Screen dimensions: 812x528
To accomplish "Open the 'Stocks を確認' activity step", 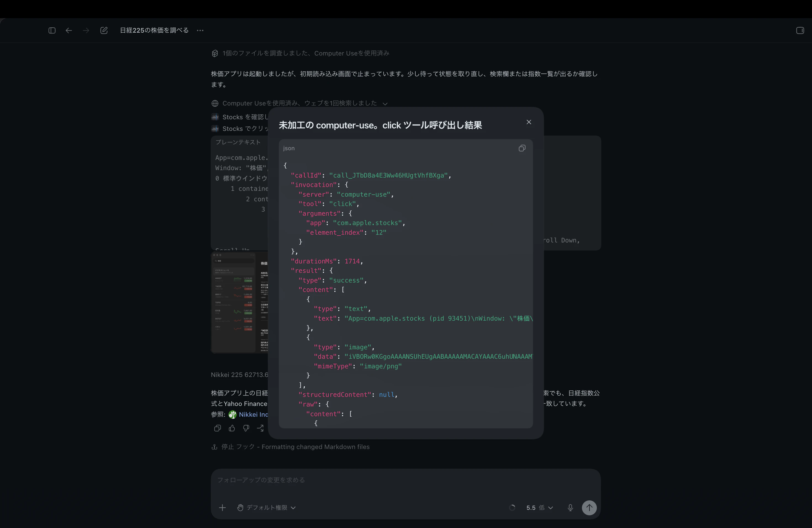I will click(239, 117).
